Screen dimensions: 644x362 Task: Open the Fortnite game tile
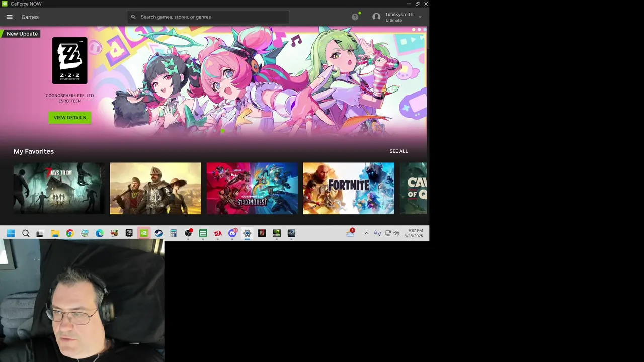tap(349, 189)
